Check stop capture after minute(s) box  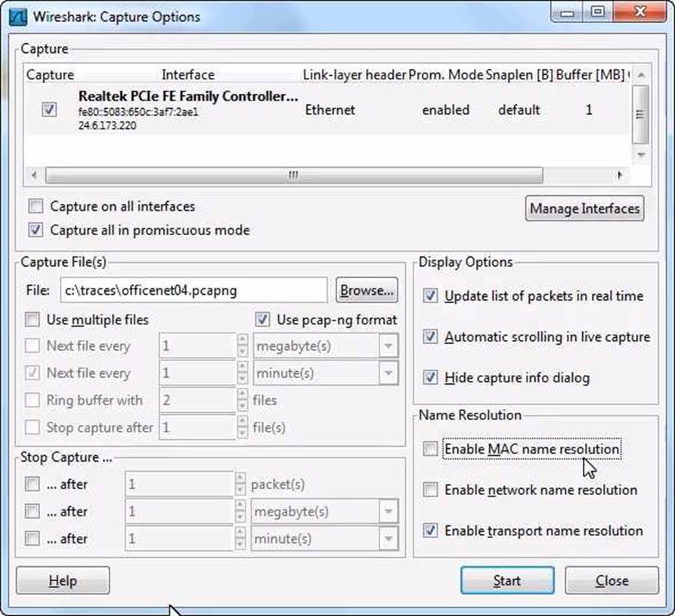pos(33,538)
